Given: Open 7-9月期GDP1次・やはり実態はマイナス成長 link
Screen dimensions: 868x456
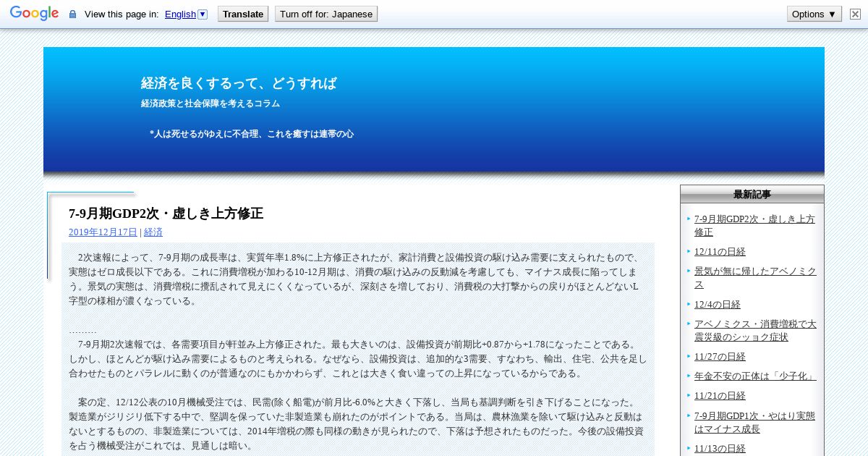Looking at the screenshot, I should pyautogui.click(x=754, y=422).
